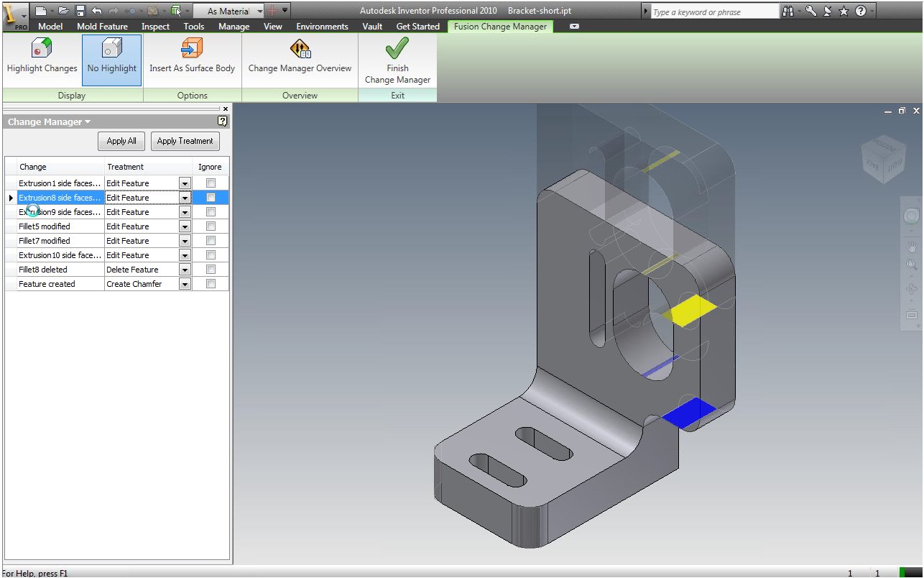924x578 pixels.
Task: Open Treatment dropdown for Extrusion8 row
Action: [185, 198]
